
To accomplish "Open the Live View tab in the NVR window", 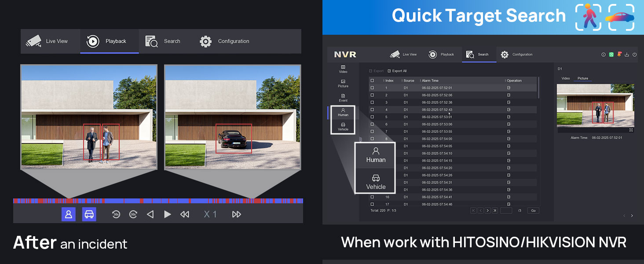I will (403, 55).
